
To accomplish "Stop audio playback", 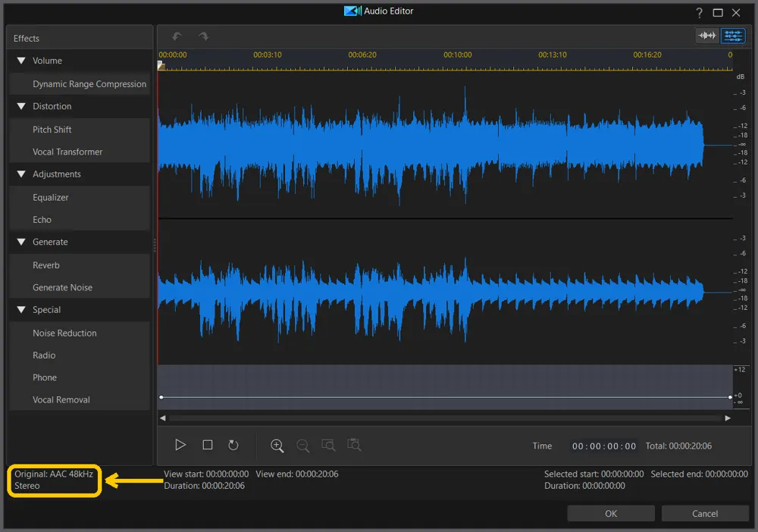I will [208, 445].
